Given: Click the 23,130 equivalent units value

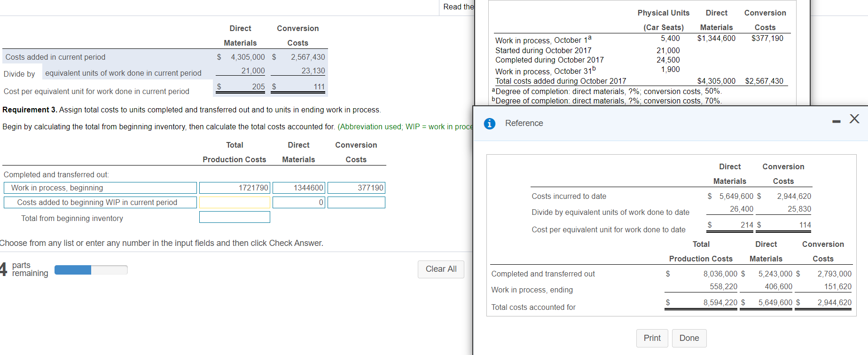Looking at the screenshot, I should [x=313, y=71].
